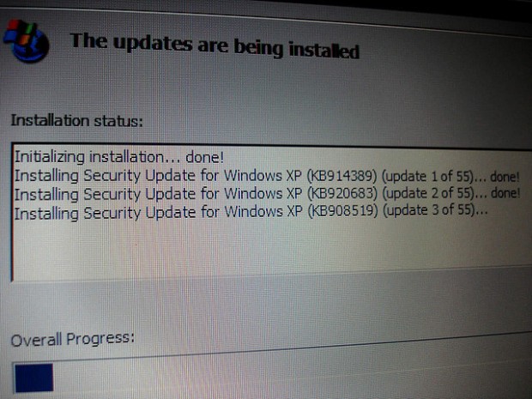Click the unfilled portion of the progress bar
Viewport: 532px width, 399px height.
coord(292,373)
